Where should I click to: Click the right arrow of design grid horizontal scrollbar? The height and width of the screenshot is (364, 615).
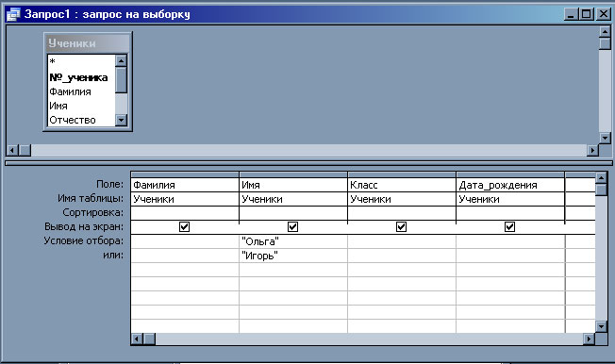point(589,339)
